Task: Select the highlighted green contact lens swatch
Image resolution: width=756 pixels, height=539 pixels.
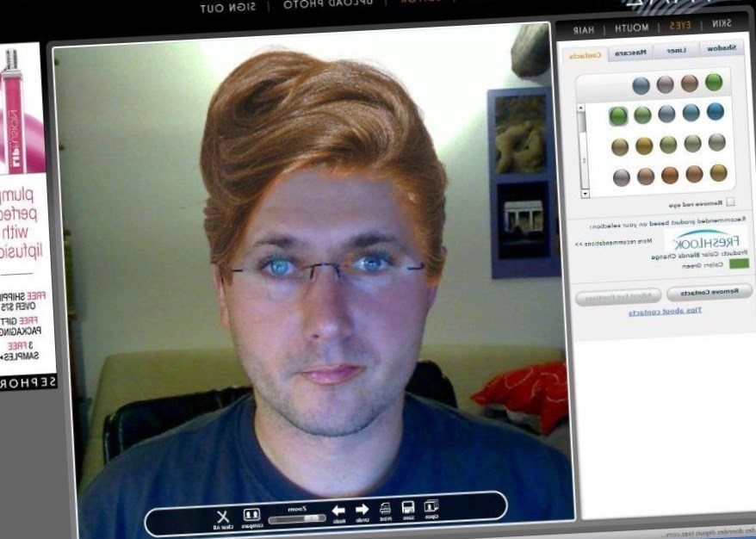Action: coord(617,116)
